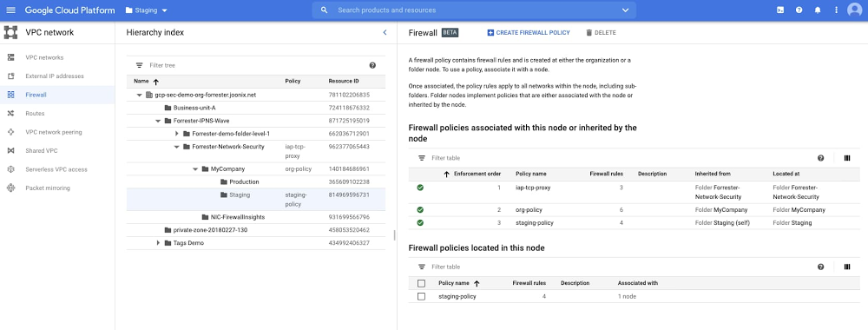Image resolution: width=868 pixels, height=330 pixels.
Task: Click Create Firewall Policy button
Action: tap(528, 33)
